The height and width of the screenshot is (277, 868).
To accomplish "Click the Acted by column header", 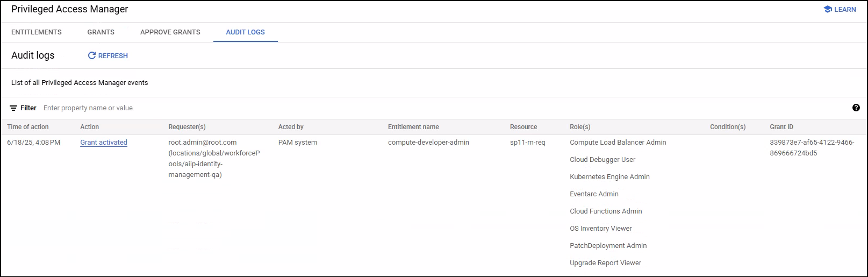I will (291, 127).
